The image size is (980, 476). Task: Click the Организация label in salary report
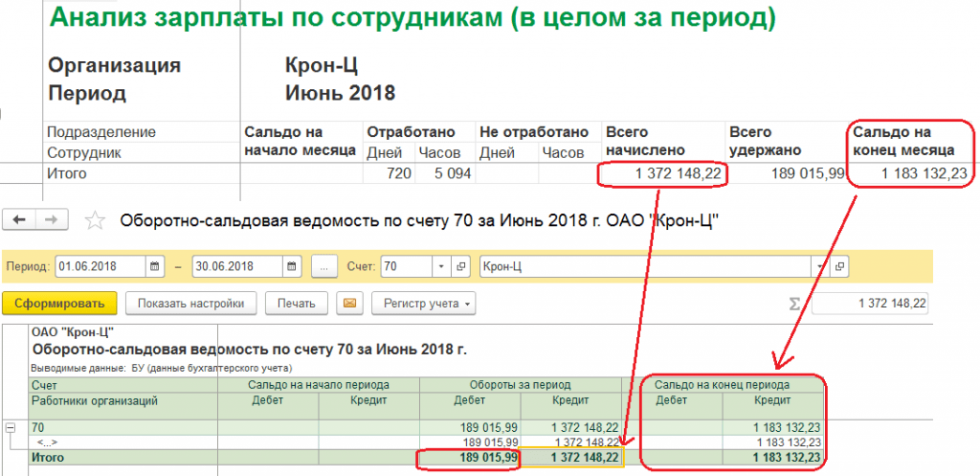(115, 65)
